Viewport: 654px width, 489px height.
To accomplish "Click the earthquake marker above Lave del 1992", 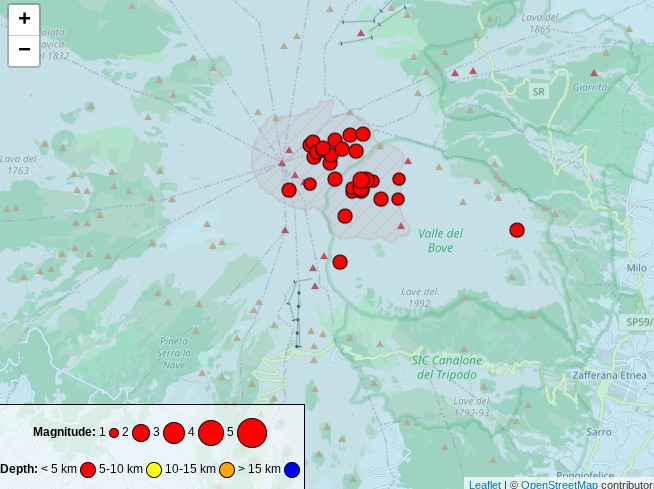I will click(x=340, y=262).
